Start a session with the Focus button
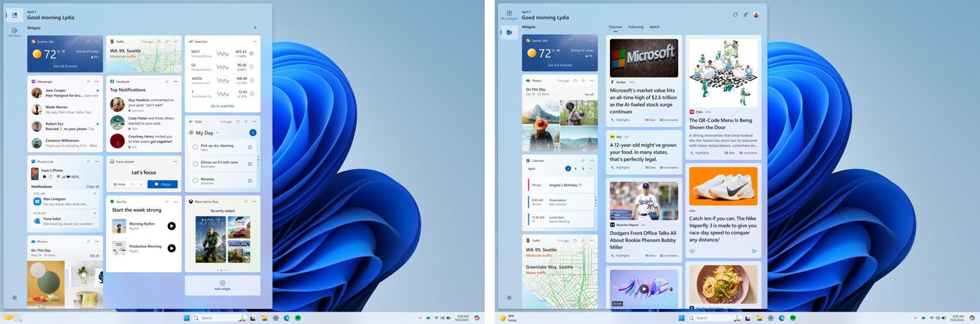 coord(162,184)
